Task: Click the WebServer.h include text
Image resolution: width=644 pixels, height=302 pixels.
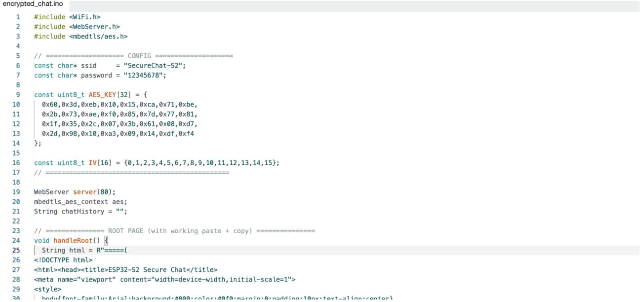Action: click(x=95, y=27)
